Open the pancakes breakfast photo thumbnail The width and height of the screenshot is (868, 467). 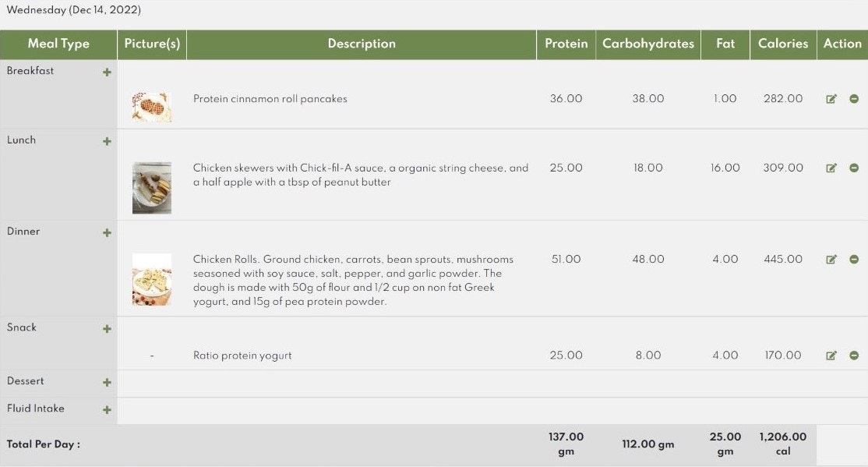[152, 107]
